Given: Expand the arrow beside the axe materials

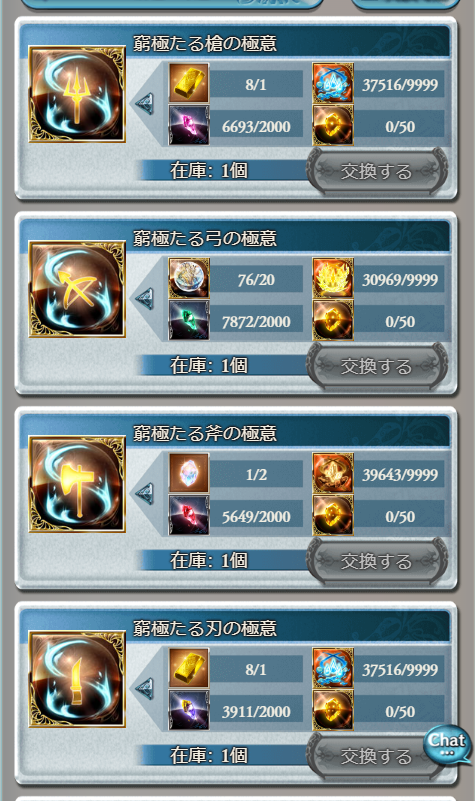Looking at the screenshot, I should tap(145, 494).
